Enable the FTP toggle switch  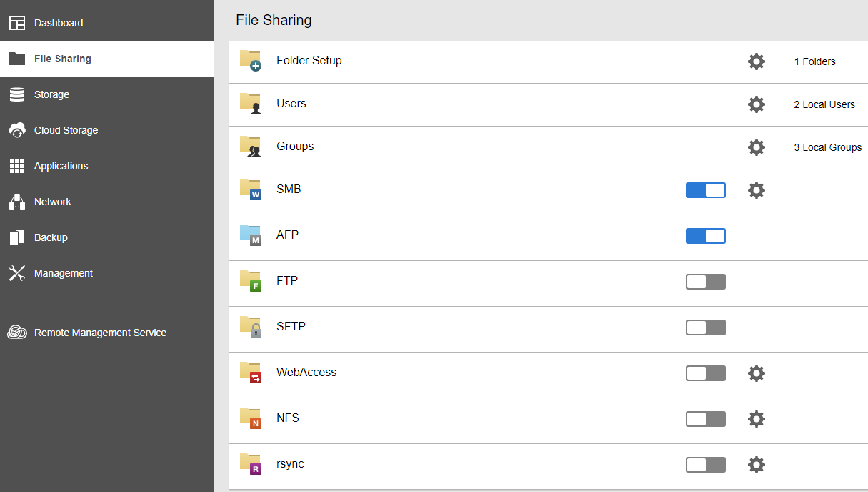coord(705,282)
